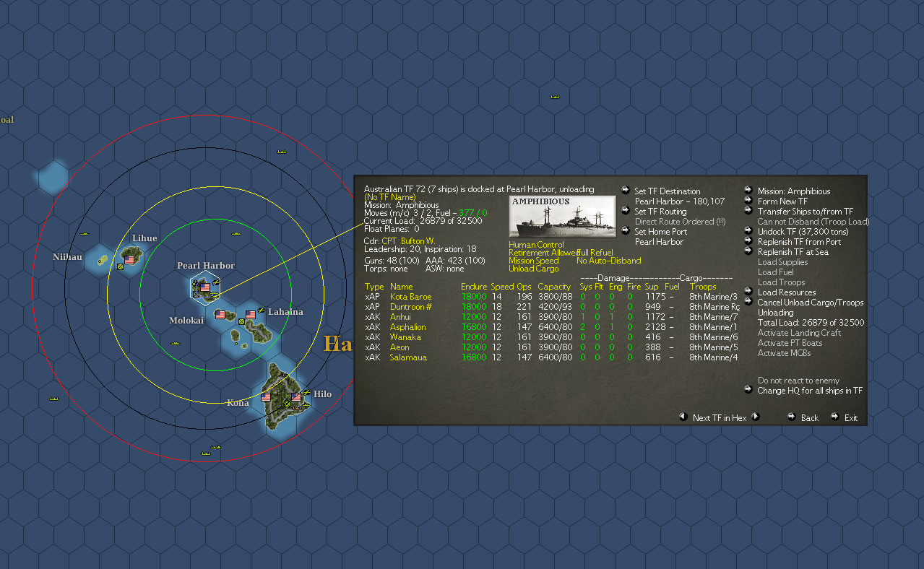Toggle the Human Control setting
Viewport: 924px width, 569px height.
[x=536, y=245]
